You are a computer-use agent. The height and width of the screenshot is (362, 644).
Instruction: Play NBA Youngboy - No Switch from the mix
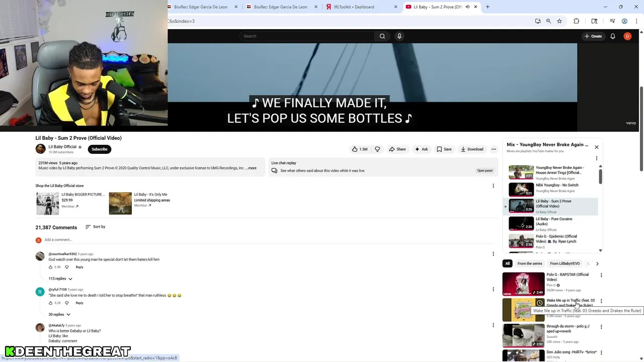pyautogui.click(x=551, y=189)
